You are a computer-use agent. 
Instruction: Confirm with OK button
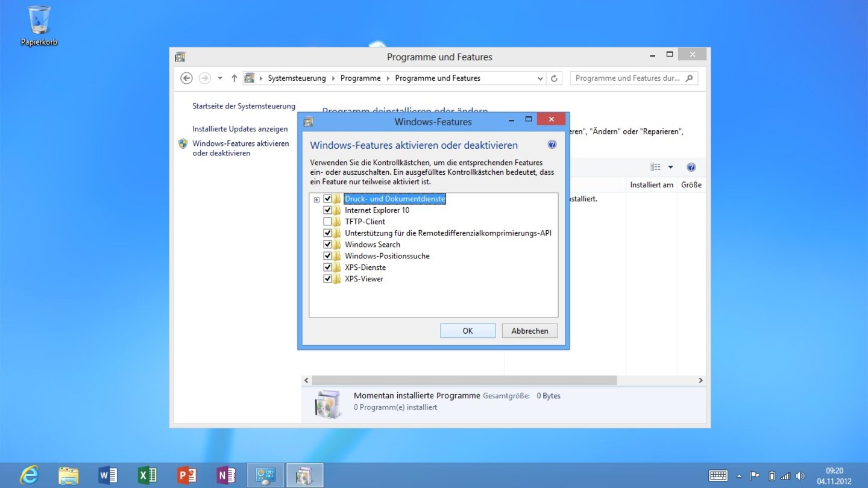click(468, 331)
